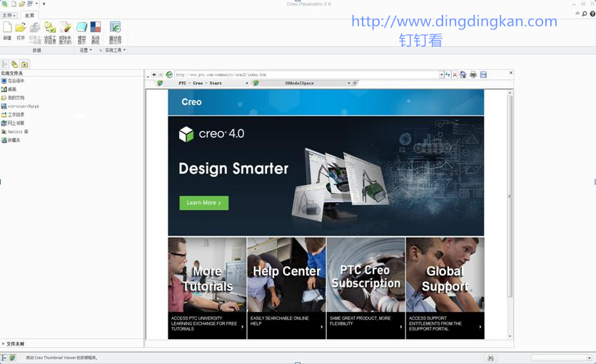Click the search magnifier icon at top right
The image size is (596, 364).
(x=585, y=14)
